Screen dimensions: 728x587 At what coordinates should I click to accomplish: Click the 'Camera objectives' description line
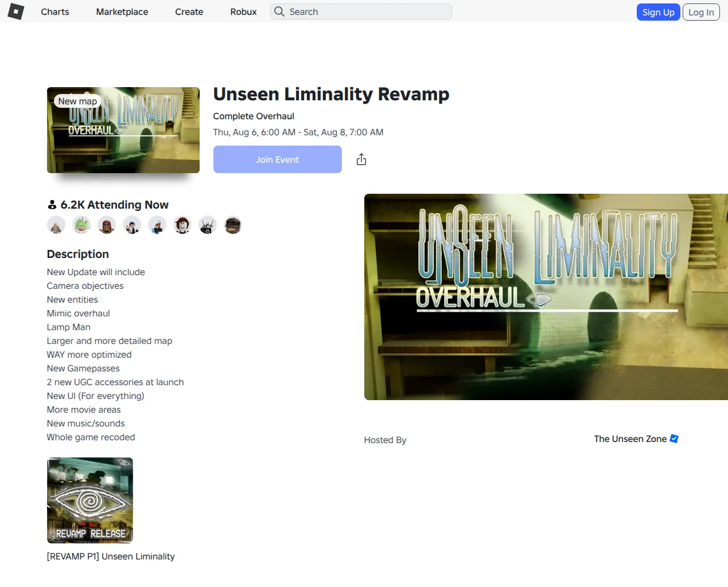pyautogui.click(x=85, y=285)
